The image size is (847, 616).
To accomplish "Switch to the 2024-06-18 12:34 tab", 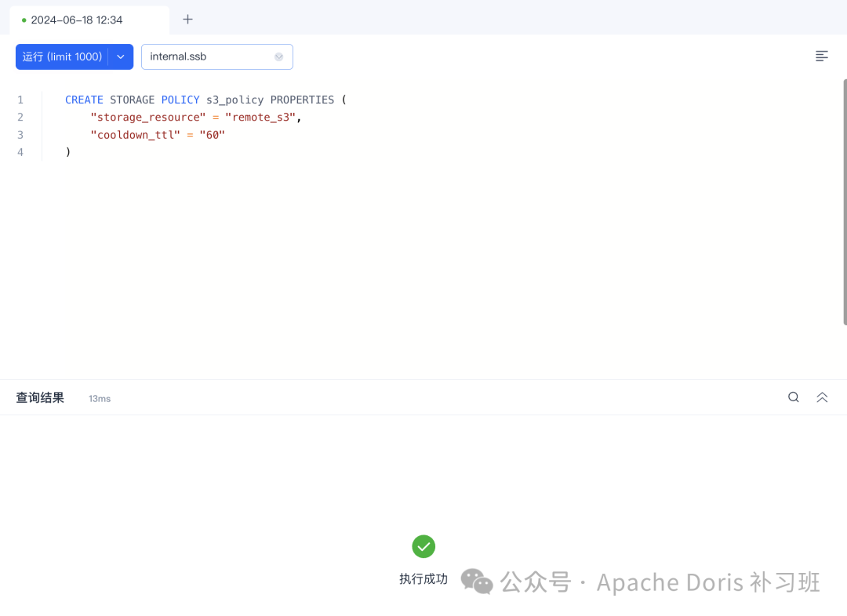I will 77,20.
